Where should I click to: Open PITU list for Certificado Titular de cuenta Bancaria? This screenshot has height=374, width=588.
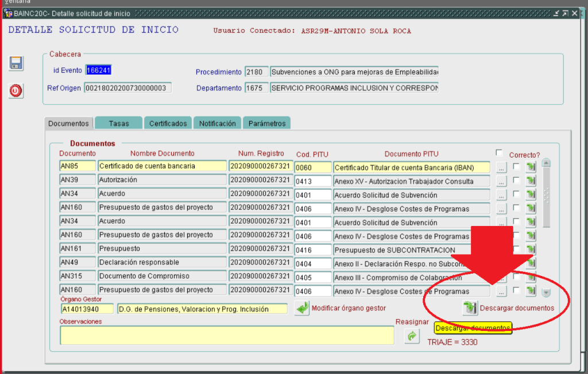[501, 167]
